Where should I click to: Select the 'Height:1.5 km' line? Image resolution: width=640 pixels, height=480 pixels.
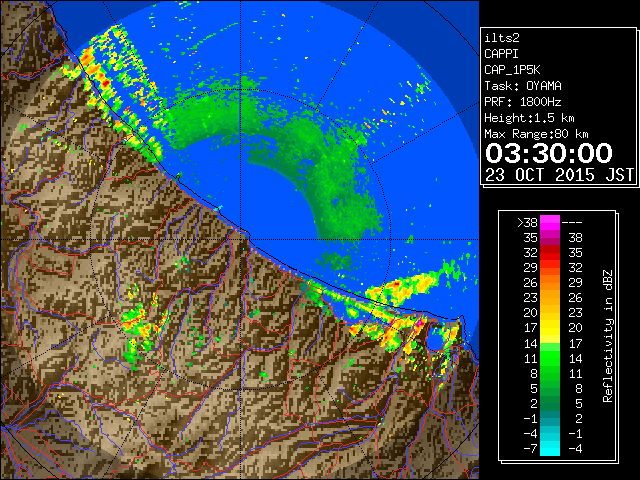[x=529, y=118]
